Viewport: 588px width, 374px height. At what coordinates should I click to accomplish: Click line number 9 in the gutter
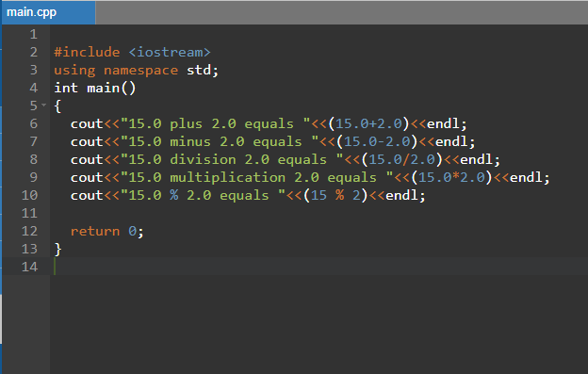(33, 177)
